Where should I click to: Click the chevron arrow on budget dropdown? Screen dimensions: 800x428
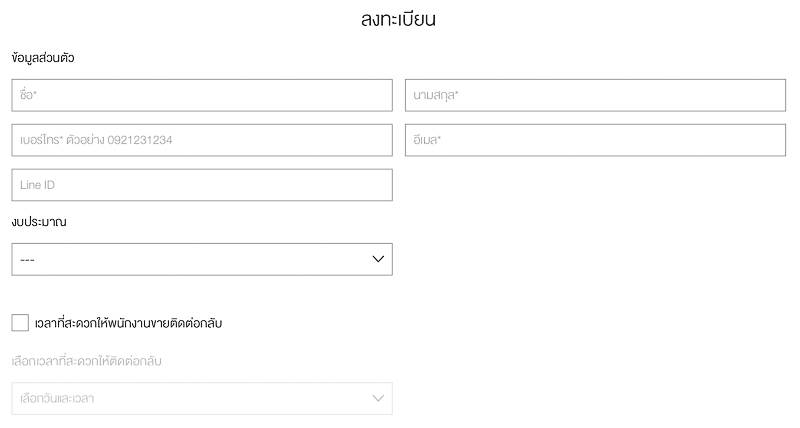click(378, 259)
